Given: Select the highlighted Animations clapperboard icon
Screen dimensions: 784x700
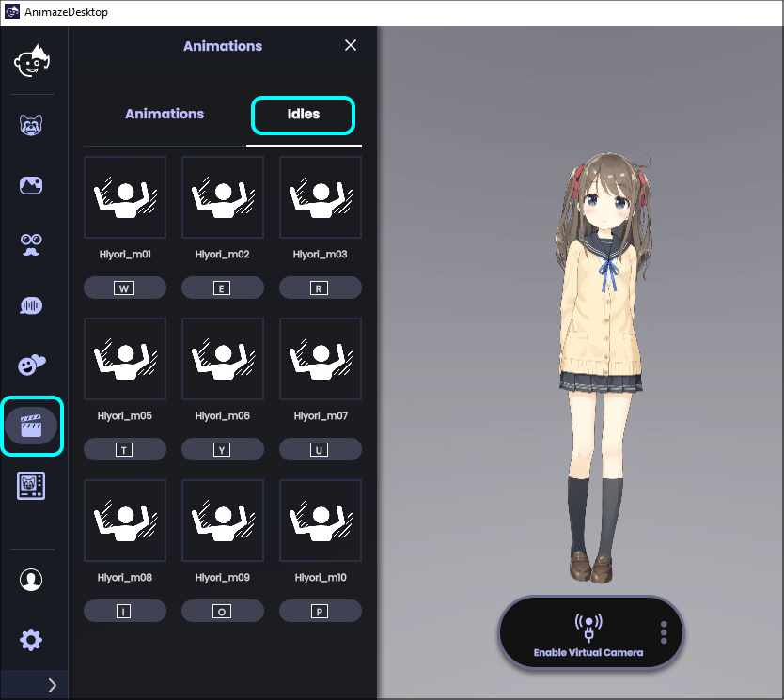Looking at the screenshot, I should [31, 425].
